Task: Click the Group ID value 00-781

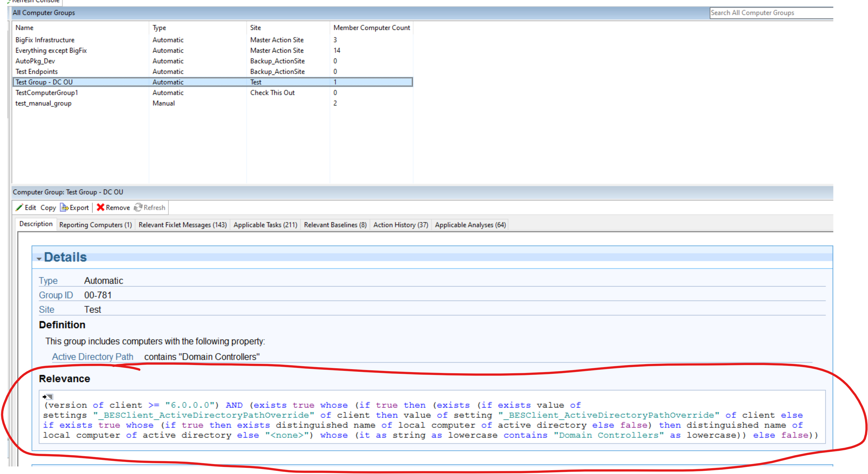Action: click(98, 295)
